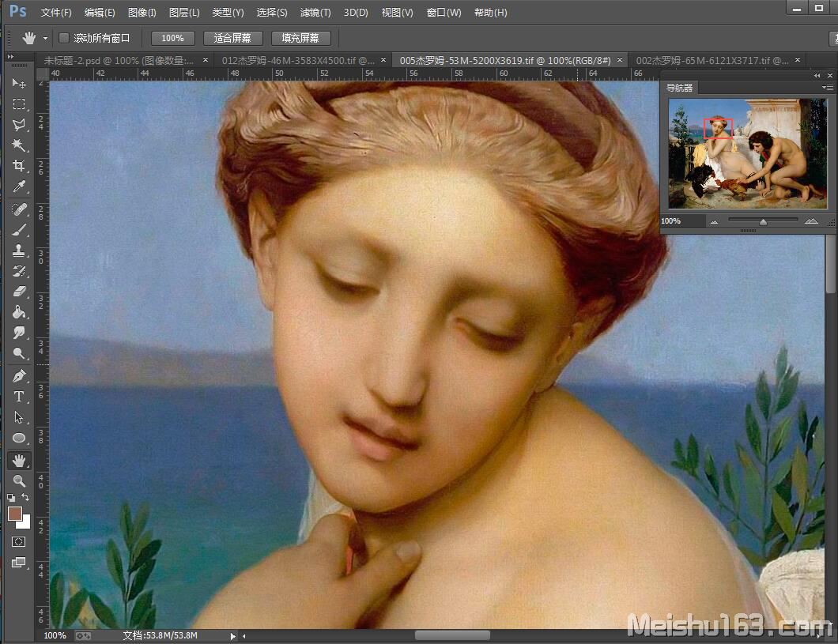Select the Healing Brush tool
Screen dimensions: 838x644
(19, 209)
